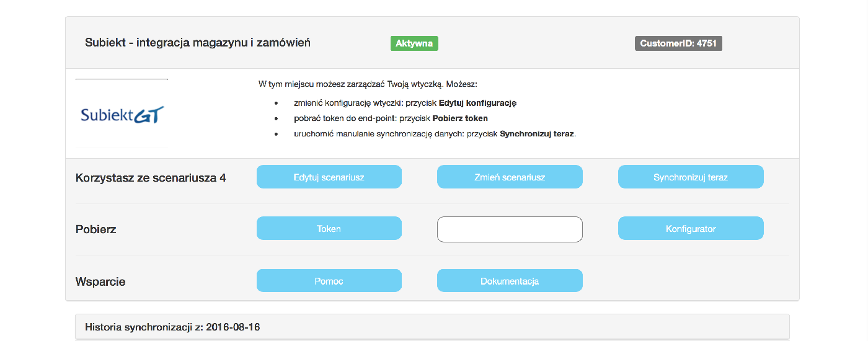Click the Wsparcie row label

coord(100,281)
